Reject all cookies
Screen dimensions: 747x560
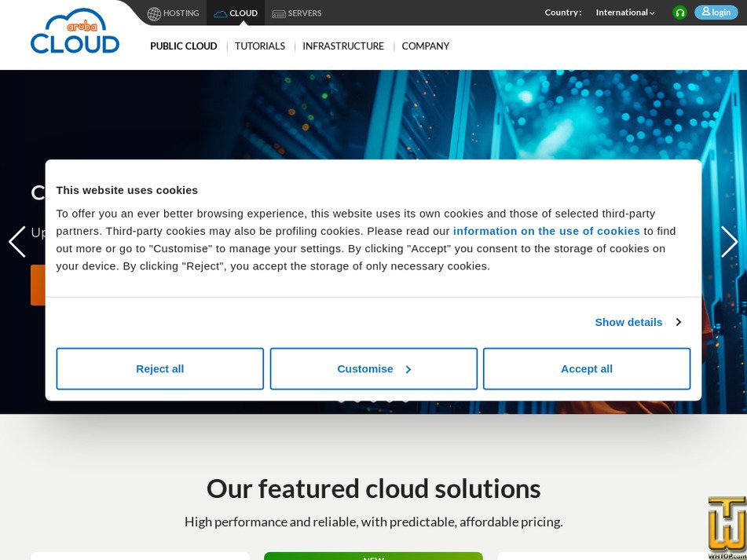pyautogui.click(x=159, y=368)
